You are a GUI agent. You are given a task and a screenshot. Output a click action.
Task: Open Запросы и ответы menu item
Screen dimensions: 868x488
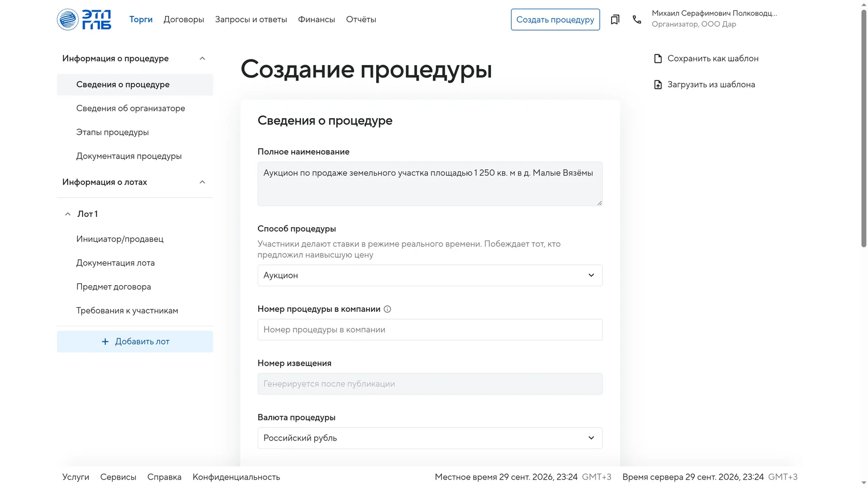pos(251,20)
